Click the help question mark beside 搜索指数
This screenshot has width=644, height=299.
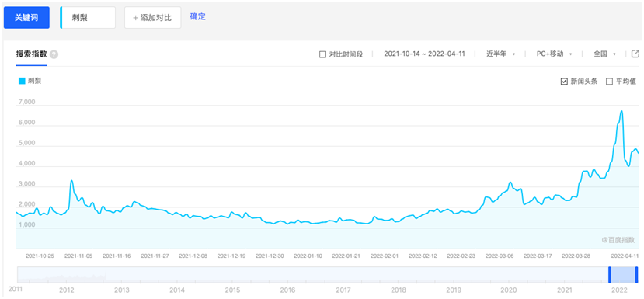pyautogui.click(x=54, y=54)
